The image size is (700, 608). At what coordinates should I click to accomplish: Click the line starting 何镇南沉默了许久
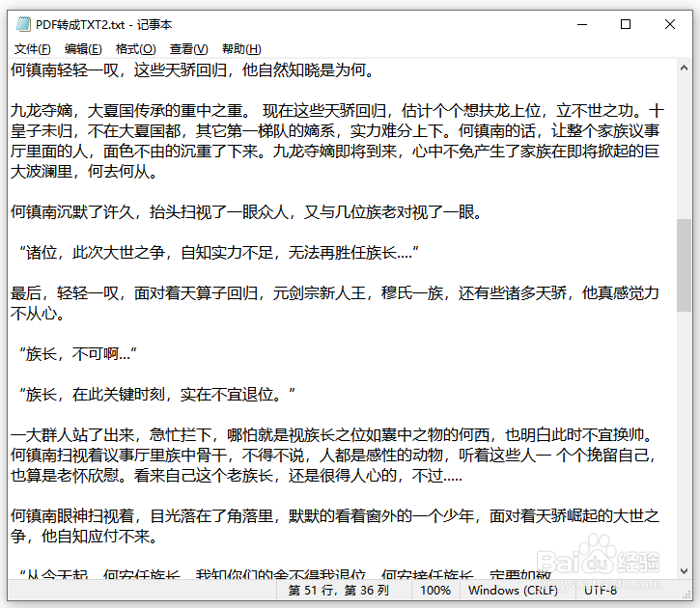pyautogui.click(x=247, y=212)
